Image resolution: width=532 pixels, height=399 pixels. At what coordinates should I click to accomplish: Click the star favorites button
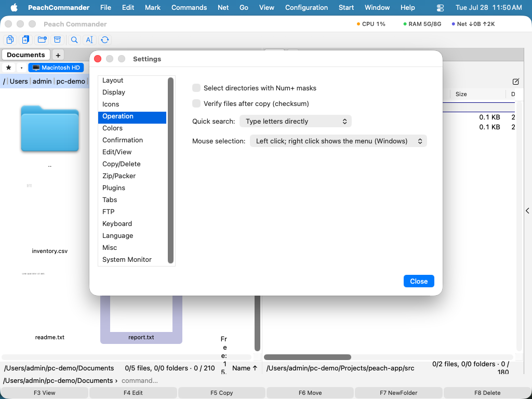coord(9,68)
